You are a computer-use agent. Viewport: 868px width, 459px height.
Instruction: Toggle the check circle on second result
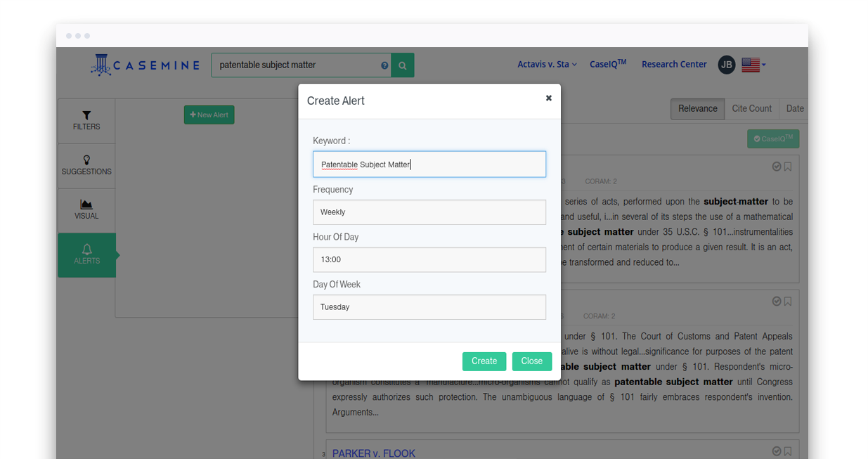(x=777, y=301)
